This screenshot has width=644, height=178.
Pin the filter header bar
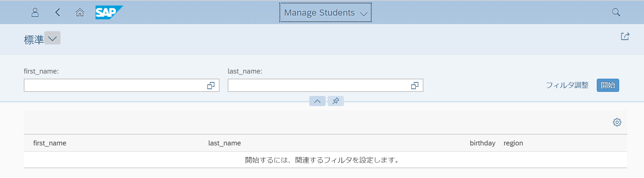pos(336,101)
